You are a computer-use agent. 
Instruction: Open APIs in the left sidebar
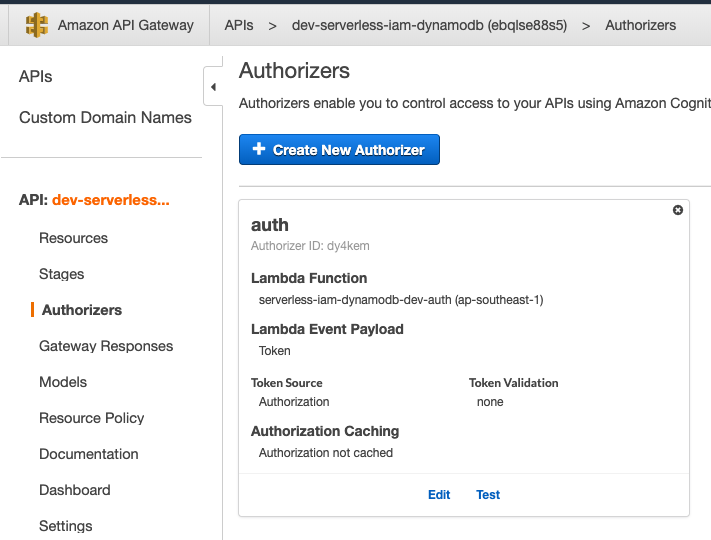coord(35,77)
